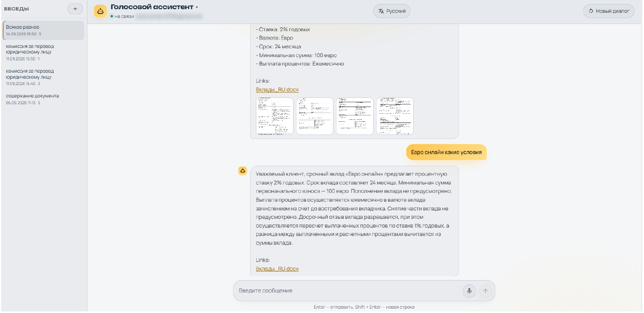The width and height of the screenshot is (644, 313).
Task: Click the line Минимальная сумма: 100 евро
Action: point(296,55)
